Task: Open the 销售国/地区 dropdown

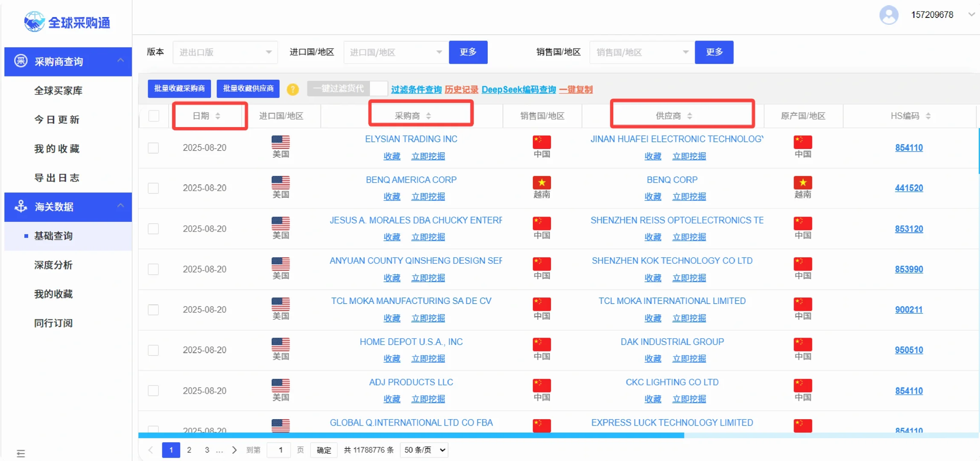Action: coord(641,52)
